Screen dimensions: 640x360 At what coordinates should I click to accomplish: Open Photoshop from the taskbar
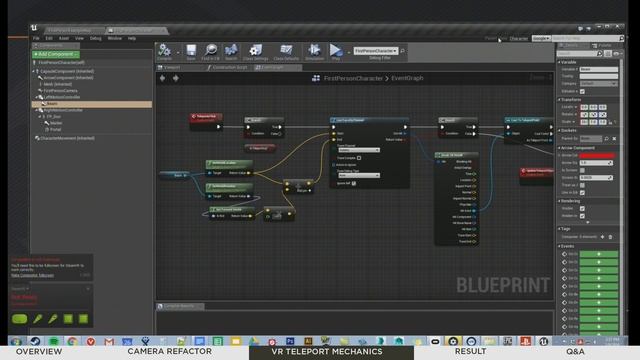click(290, 341)
